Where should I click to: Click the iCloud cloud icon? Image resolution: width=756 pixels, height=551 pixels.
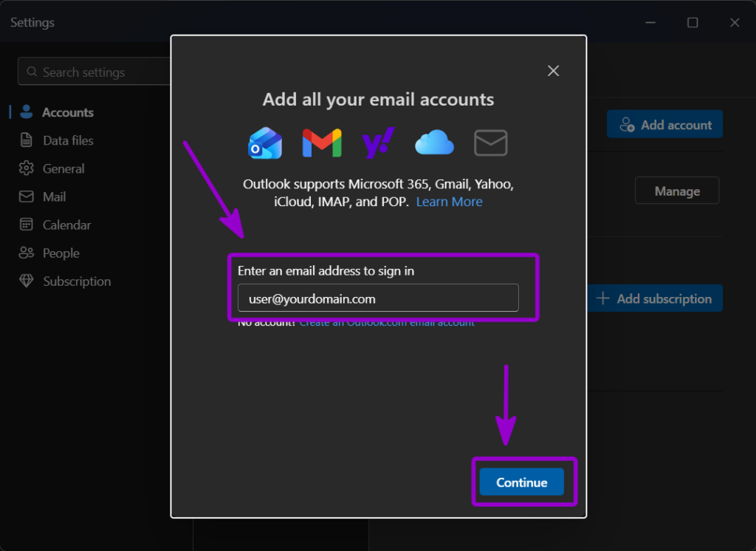tap(434, 143)
